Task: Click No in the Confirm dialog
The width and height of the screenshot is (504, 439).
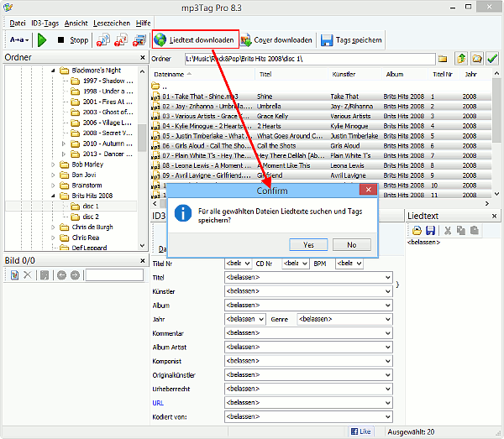Action: pyautogui.click(x=352, y=245)
